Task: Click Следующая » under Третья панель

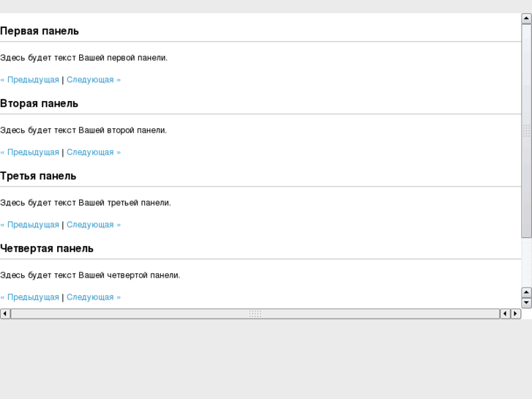Action: tap(94, 225)
